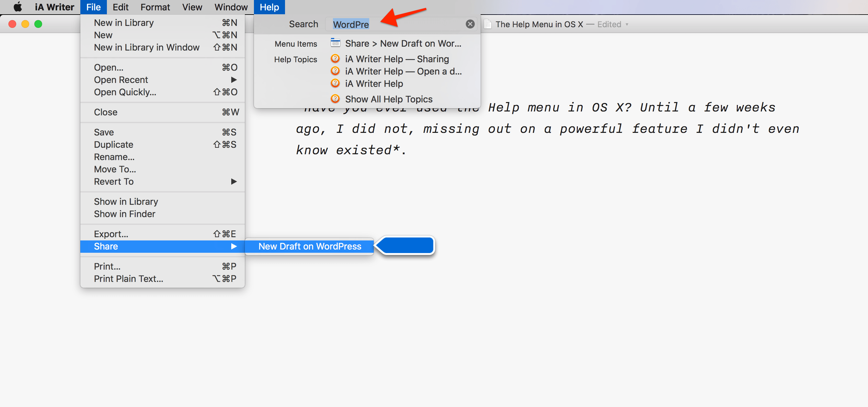
Task: Expand the Open Recent submenu
Action: tap(234, 80)
